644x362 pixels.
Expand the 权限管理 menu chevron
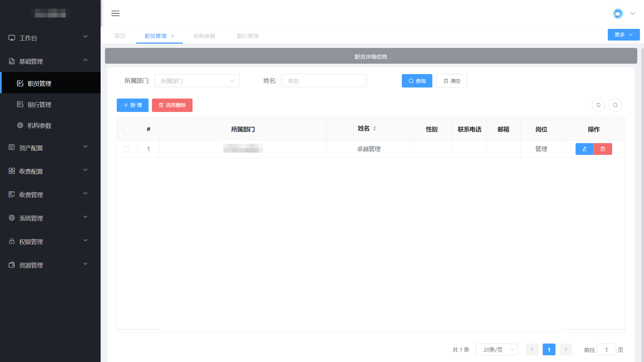click(x=86, y=240)
